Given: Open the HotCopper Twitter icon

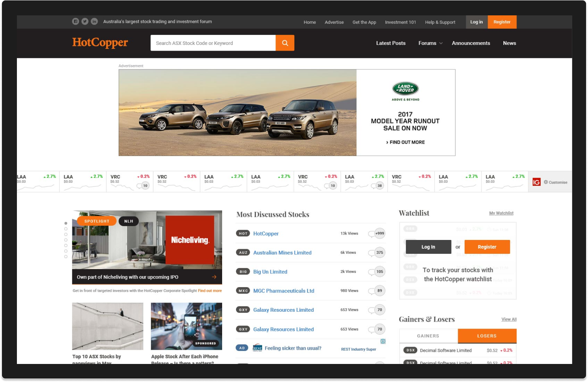Looking at the screenshot, I should (x=85, y=21).
